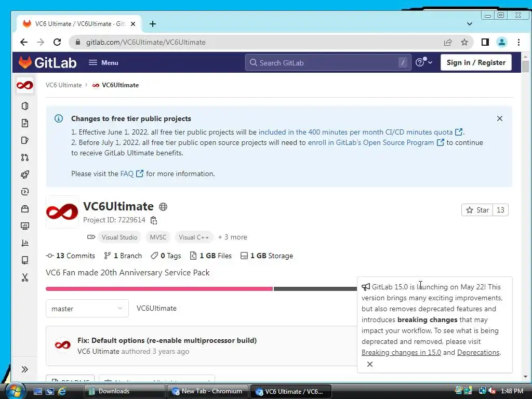
Task: Open Breaking changes in 15.0 link
Action: 401,353
